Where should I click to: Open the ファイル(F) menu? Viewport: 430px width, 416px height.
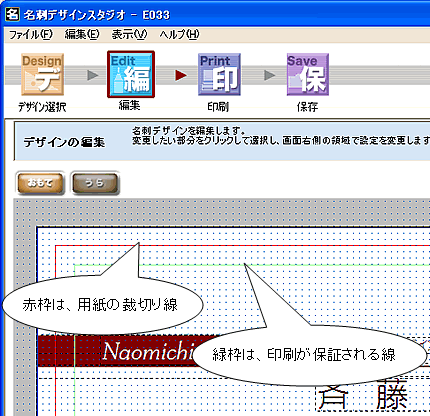(x=30, y=34)
